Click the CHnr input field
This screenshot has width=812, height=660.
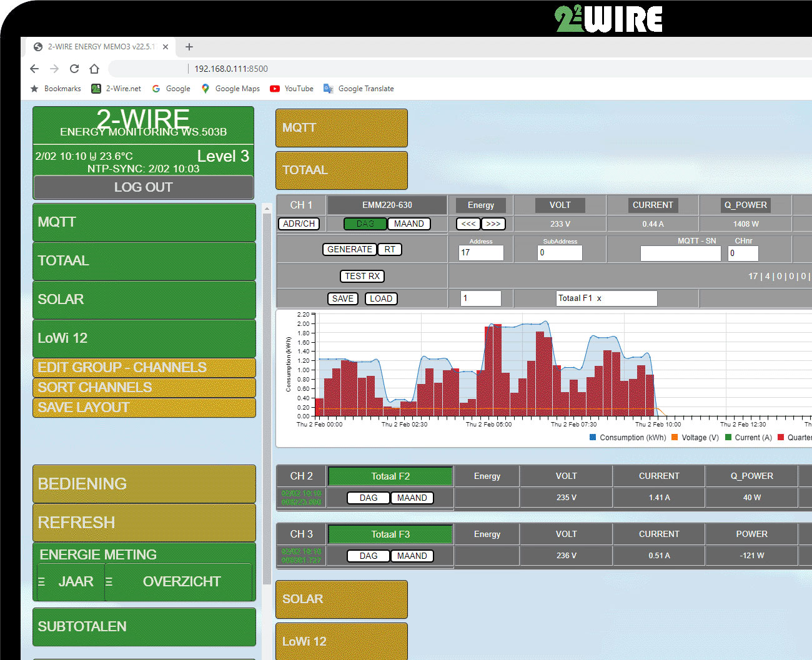click(743, 253)
